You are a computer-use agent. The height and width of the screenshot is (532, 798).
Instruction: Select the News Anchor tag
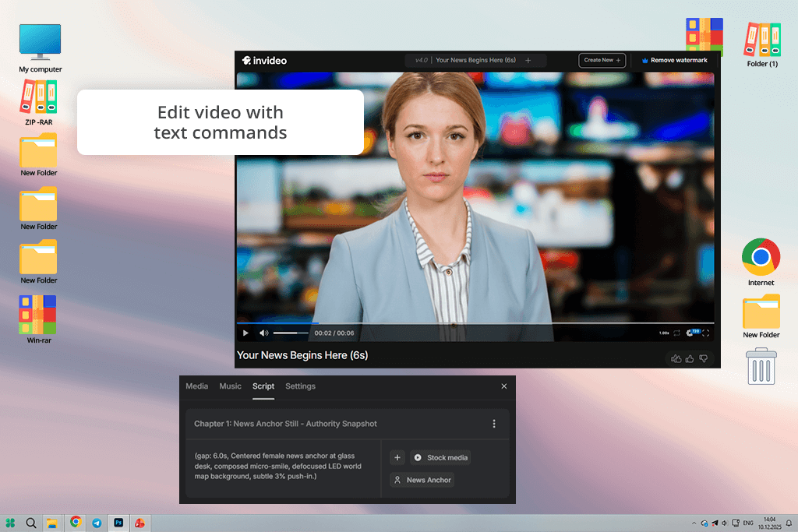tap(422, 480)
